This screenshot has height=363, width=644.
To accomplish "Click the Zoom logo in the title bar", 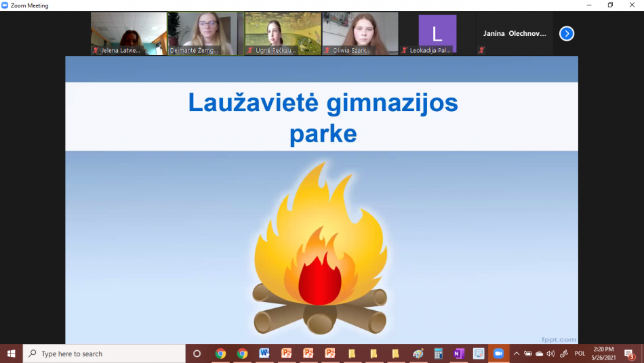I will (5, 5).
